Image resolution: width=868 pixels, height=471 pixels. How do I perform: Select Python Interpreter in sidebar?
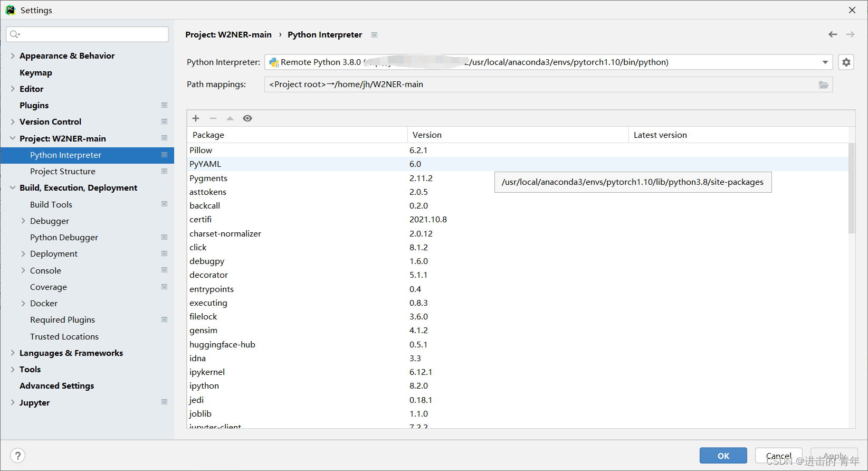(x=87, y=155)
